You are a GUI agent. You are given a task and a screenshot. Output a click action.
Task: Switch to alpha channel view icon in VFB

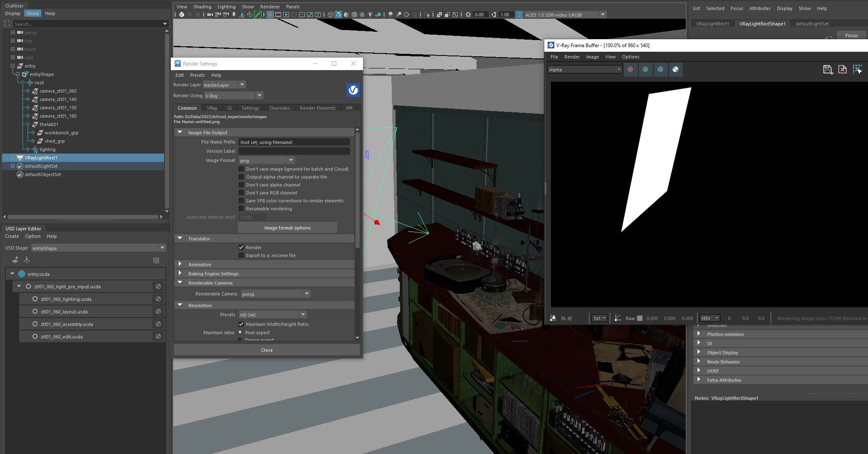coord(675,69)
